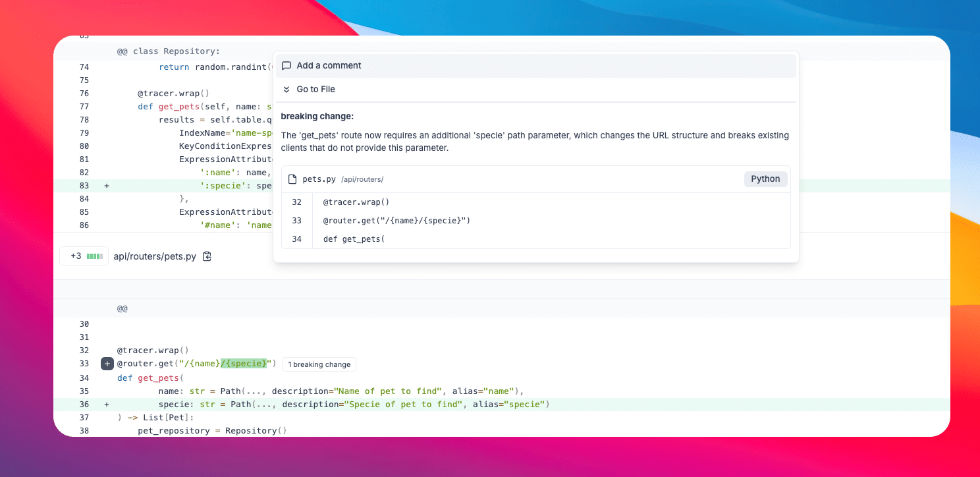Click the plus marker on line 83
Viewport: 980px width, 477px height.
[107, 186]
